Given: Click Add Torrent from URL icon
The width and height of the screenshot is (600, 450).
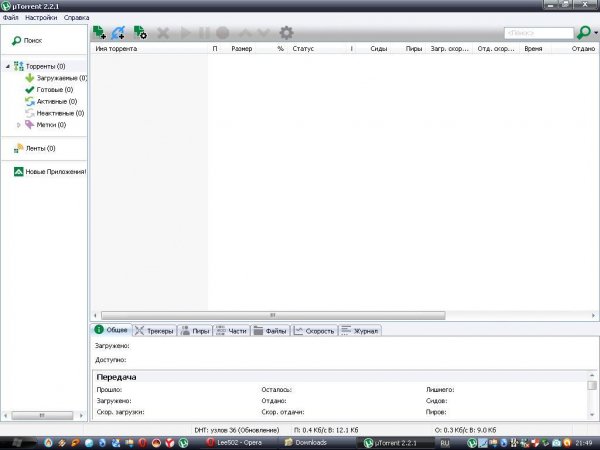Looking at the screenshot, I should tap(119, 33).
